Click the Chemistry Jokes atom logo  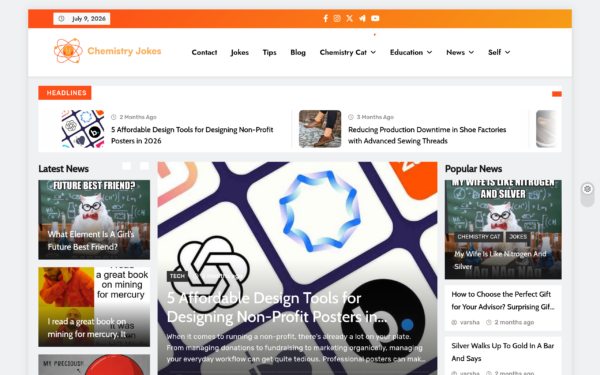(68, 51)
